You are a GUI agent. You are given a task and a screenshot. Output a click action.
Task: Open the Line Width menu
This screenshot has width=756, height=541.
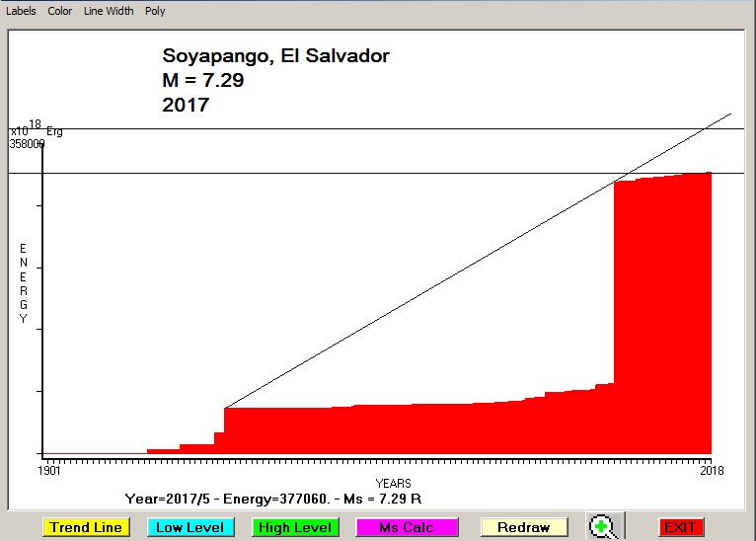pos(108,11)
